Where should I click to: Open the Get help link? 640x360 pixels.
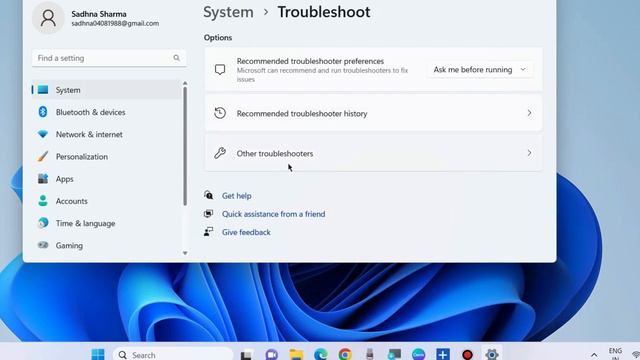[x=237, y=196]
